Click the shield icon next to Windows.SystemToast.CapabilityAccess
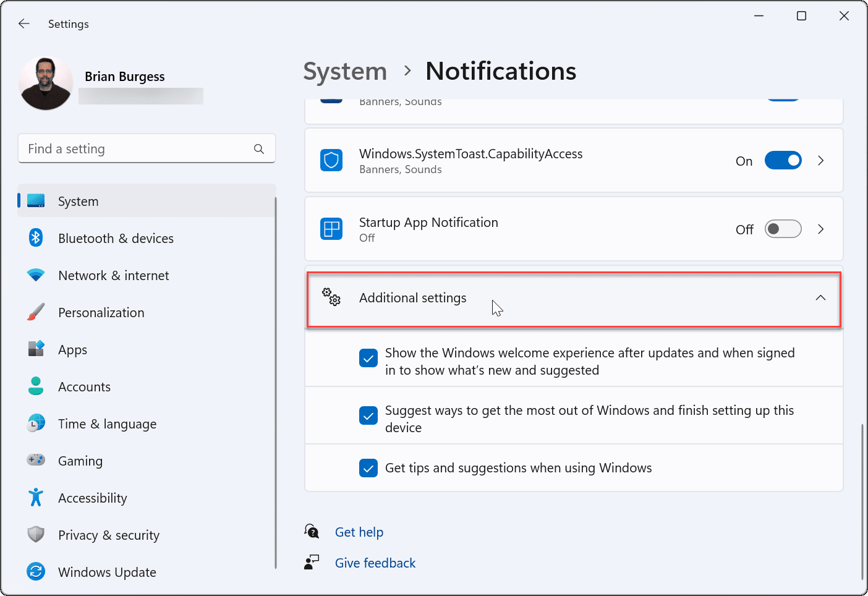The width and height of the screenshot is (868, 596). click(331, 160)
